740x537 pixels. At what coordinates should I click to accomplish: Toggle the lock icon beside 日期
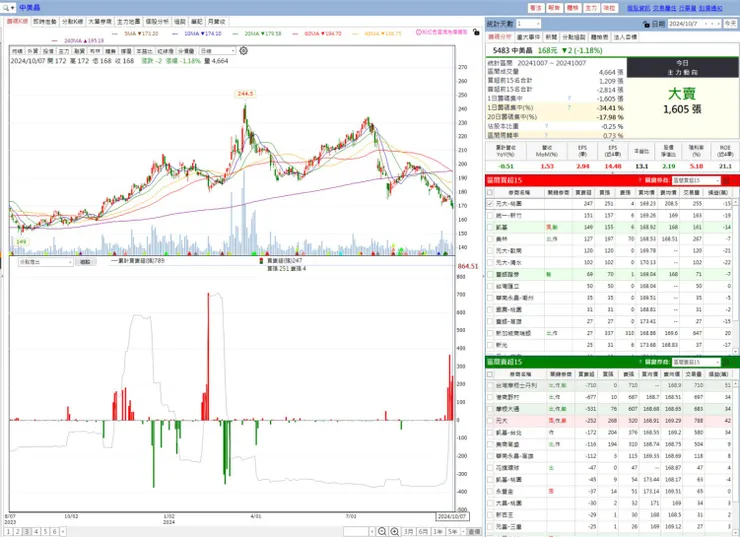pos(646,24)
